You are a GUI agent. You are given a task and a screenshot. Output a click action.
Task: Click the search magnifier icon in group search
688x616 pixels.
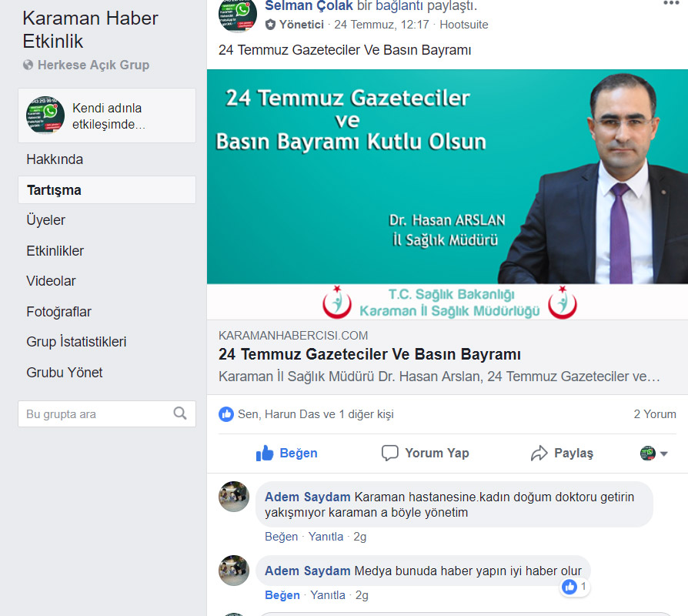pyautogui.click(x=180, y=413)
